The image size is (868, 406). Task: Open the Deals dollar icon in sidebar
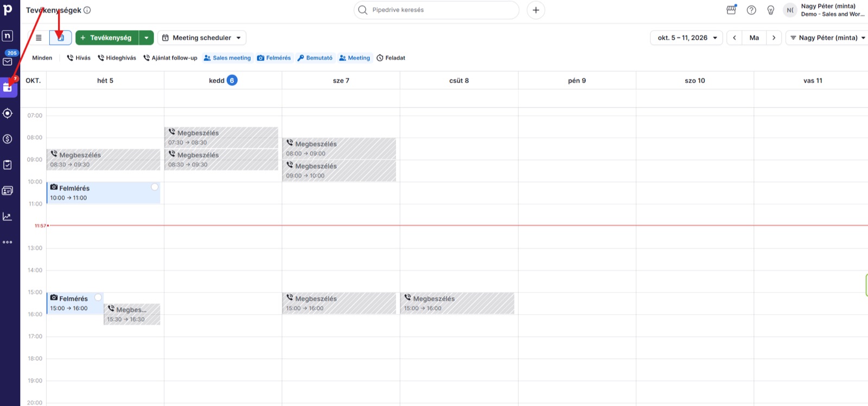point(8,139)
